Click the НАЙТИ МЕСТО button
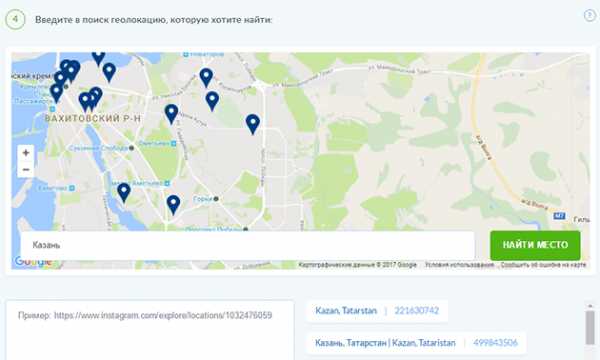This screenshot has width=600, height=360. point(535,245)
